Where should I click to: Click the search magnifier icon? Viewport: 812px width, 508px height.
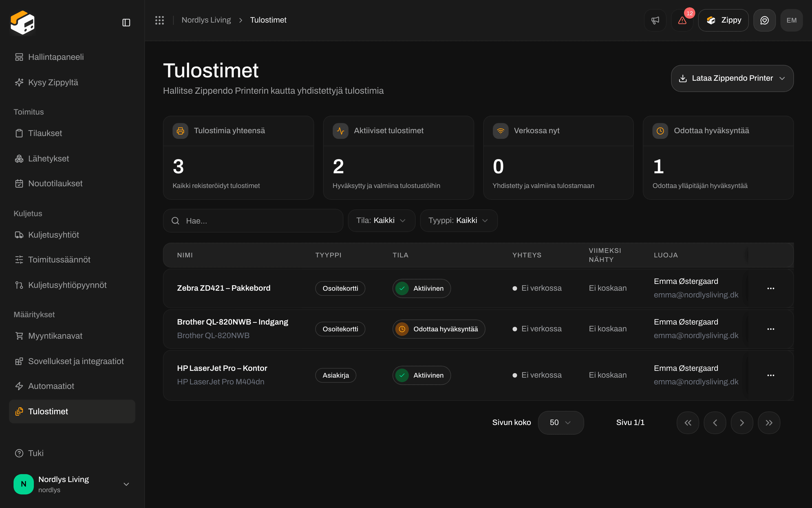(x=175, y=221)
